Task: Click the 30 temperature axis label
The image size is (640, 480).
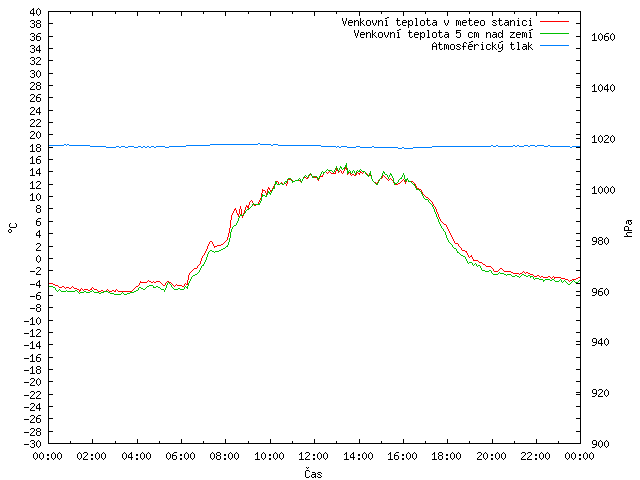Action: [36, 74]
